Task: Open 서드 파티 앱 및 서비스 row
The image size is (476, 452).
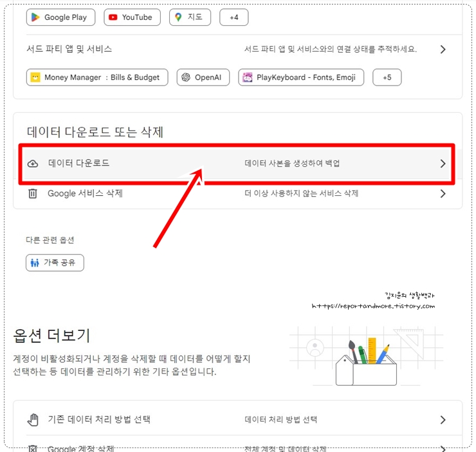Action: 238,49
